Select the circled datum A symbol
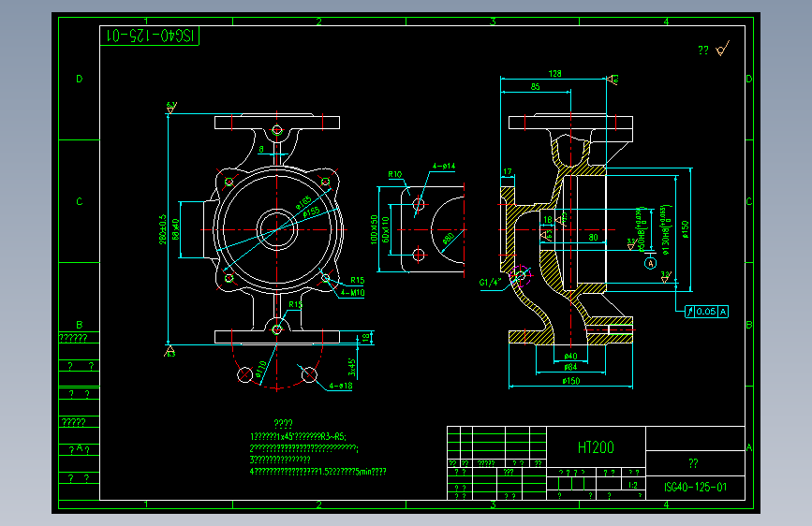Viewport: 812px width, 526px height. click(650, 264)
